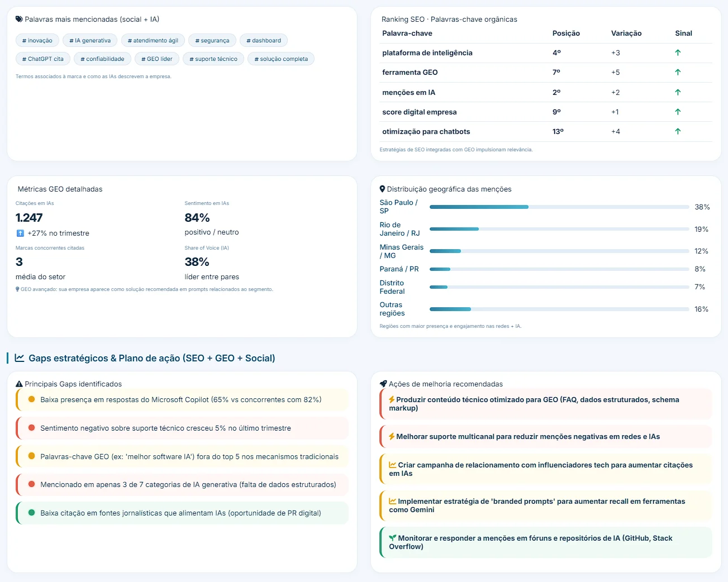Click the Posição column header

(x=566, y=34)
